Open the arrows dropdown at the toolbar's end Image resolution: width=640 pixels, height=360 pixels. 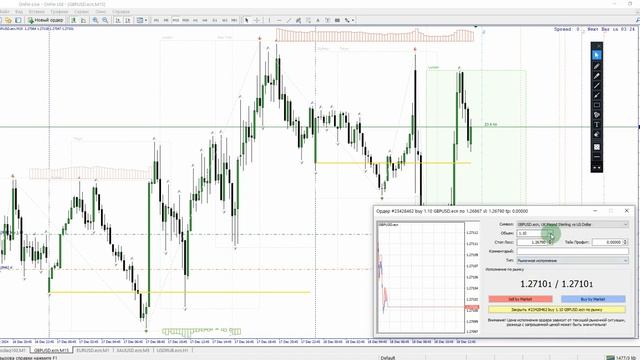pyautogui.click(x=349, y=20)
